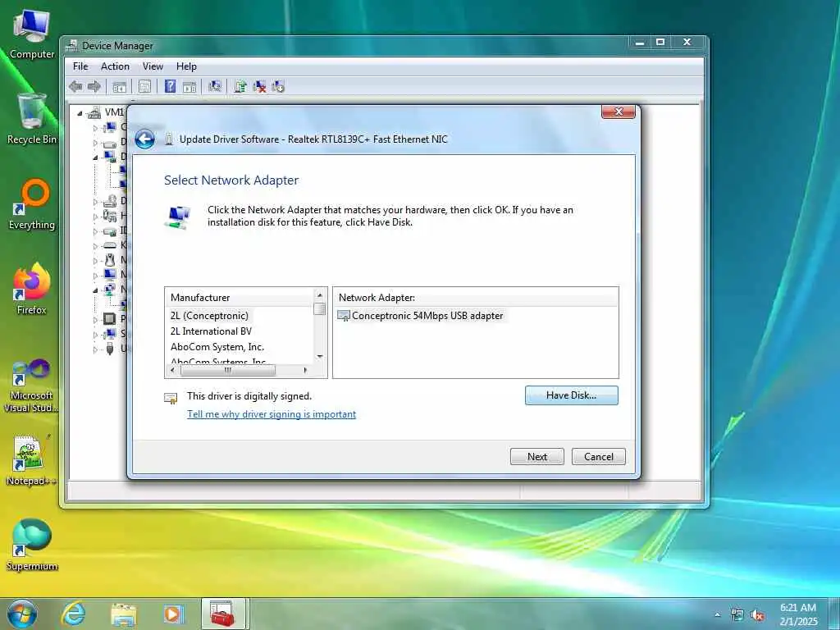
Task: Open 'Tell me why driver signing is important'
Action: coord(272,414)
